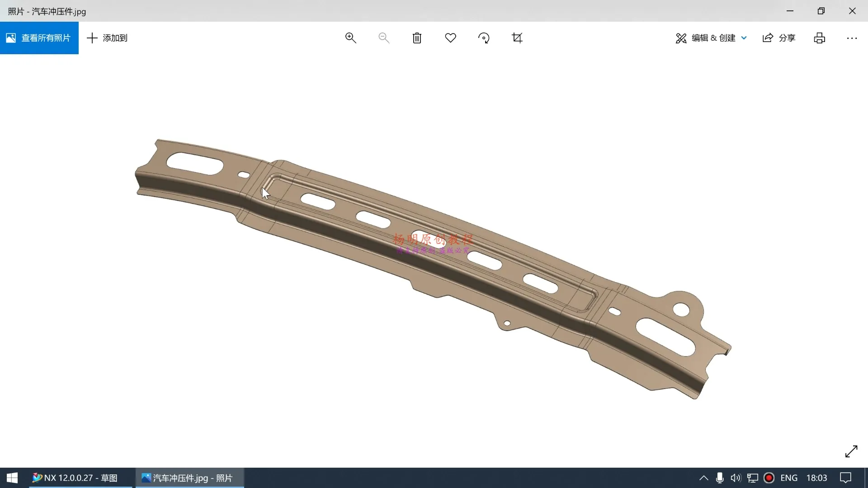Click the 添加到 add-to button
Screen dimensions: 868x488
(107, 38)
